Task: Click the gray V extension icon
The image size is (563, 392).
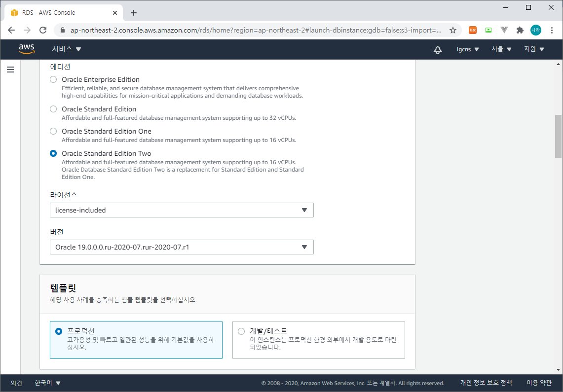Action: [504, 30]
